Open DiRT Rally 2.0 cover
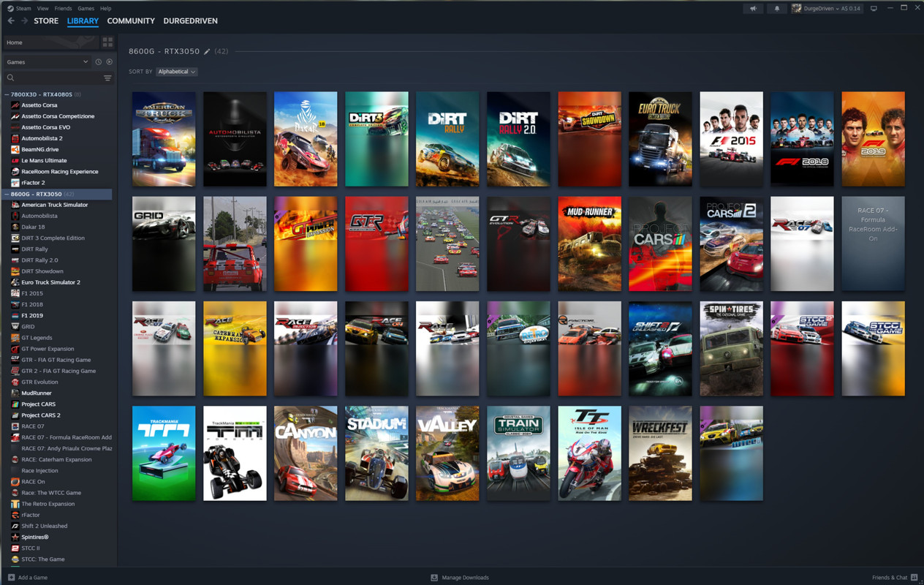Viewport: 924px width, 585px height. [x=518, y=139]
